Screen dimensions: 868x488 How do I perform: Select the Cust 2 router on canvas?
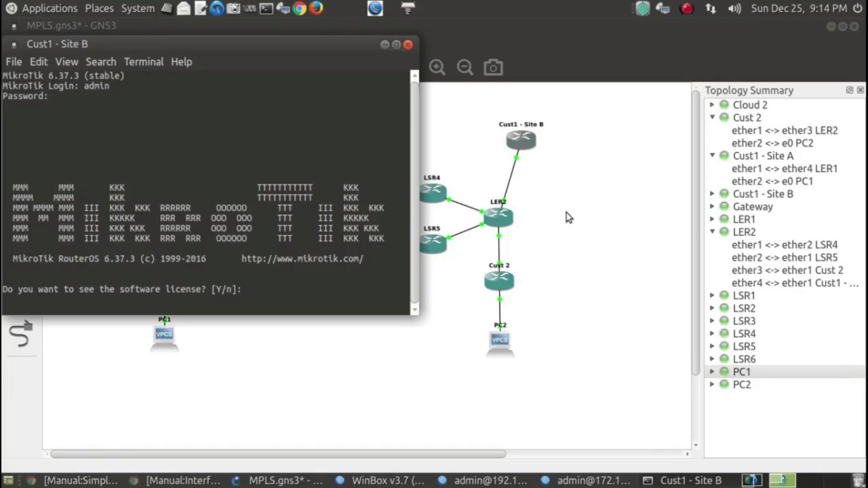[x=499, y=281]
